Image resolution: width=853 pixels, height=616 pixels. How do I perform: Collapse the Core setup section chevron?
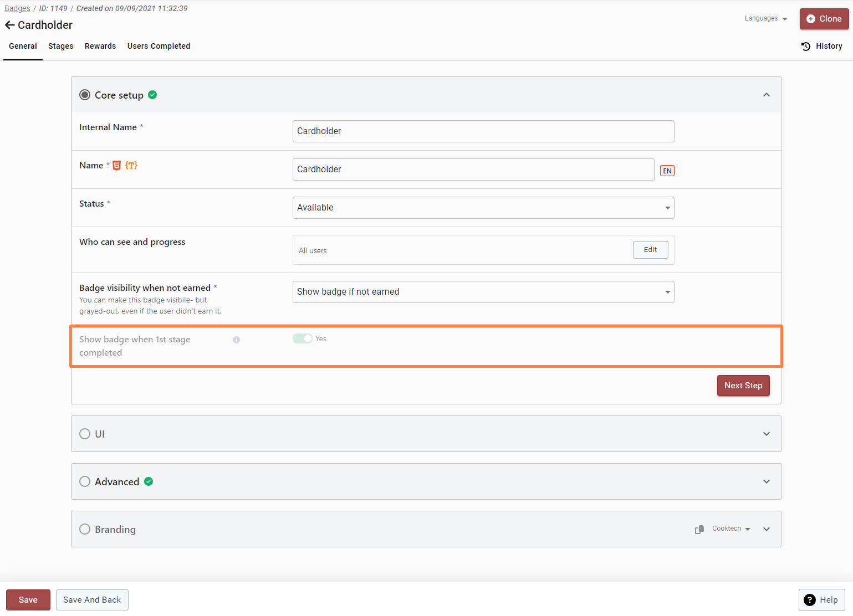coord(766,95)
